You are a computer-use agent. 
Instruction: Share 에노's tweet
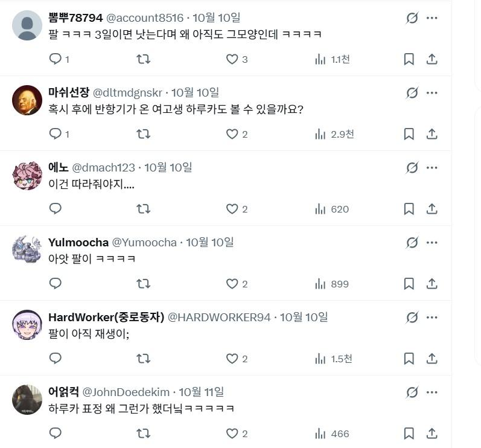pyautogui.click(x=432, y=209)
